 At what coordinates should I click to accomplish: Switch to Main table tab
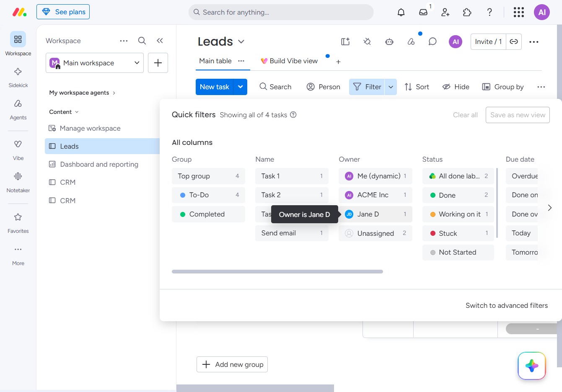pyautogui.click(x=215, y=61)
